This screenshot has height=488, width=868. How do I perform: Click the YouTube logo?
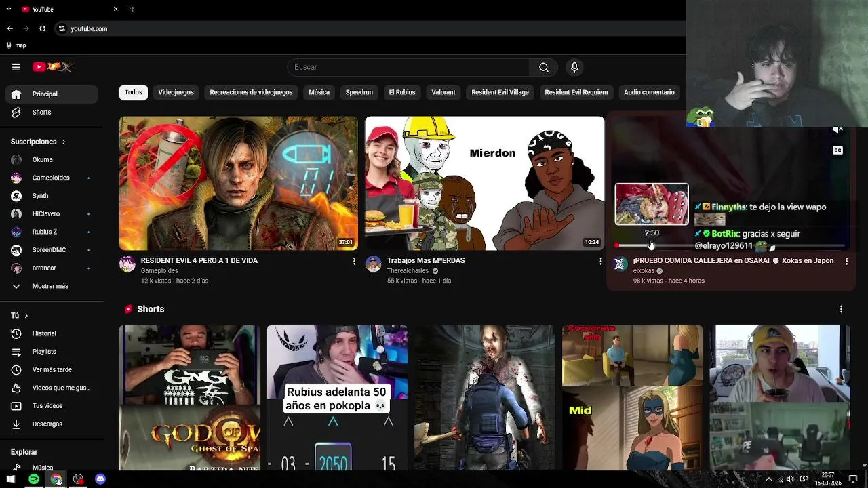pos(52,67)
